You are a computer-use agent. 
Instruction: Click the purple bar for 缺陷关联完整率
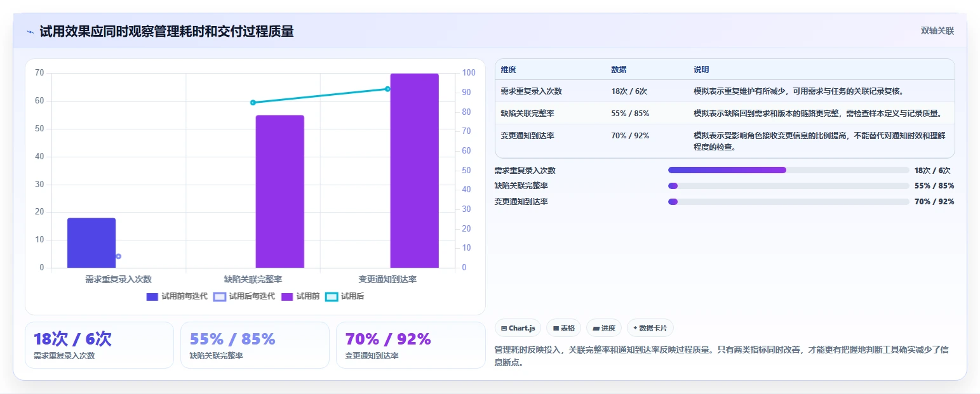coord(280,192)
